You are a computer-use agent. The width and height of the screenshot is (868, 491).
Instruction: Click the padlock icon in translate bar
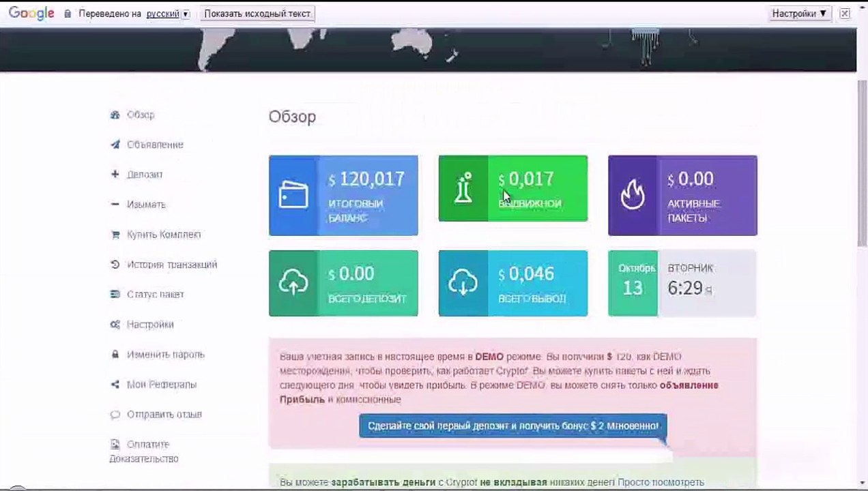(68, 14)
